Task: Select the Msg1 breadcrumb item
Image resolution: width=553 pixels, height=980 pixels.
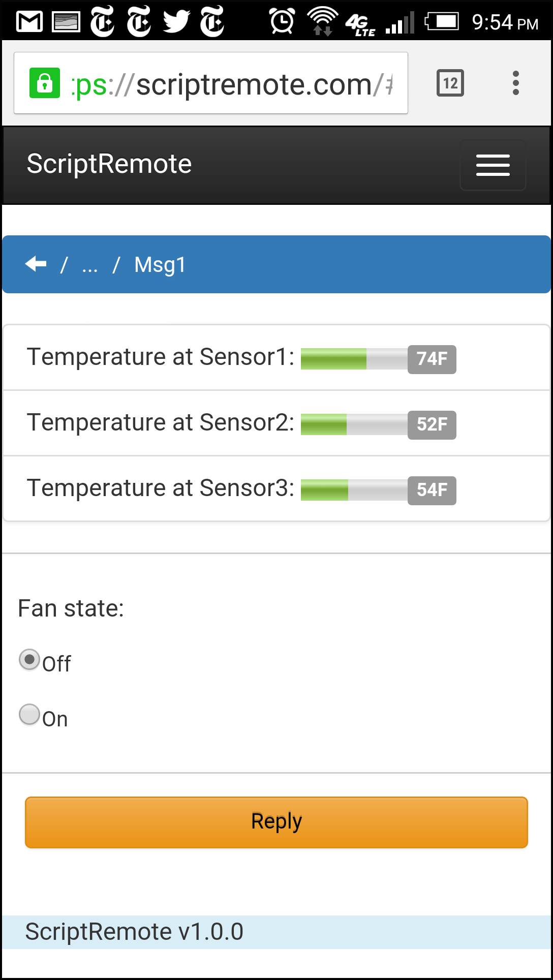Action: [x=160, y=265]
